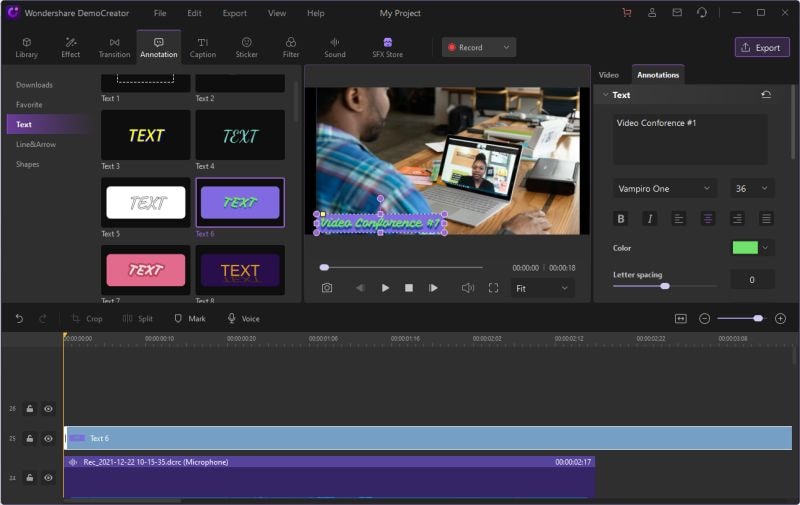Hide track 26 with eye icon
This screenshot has width=800, height=505.
[x=48, y=409]
